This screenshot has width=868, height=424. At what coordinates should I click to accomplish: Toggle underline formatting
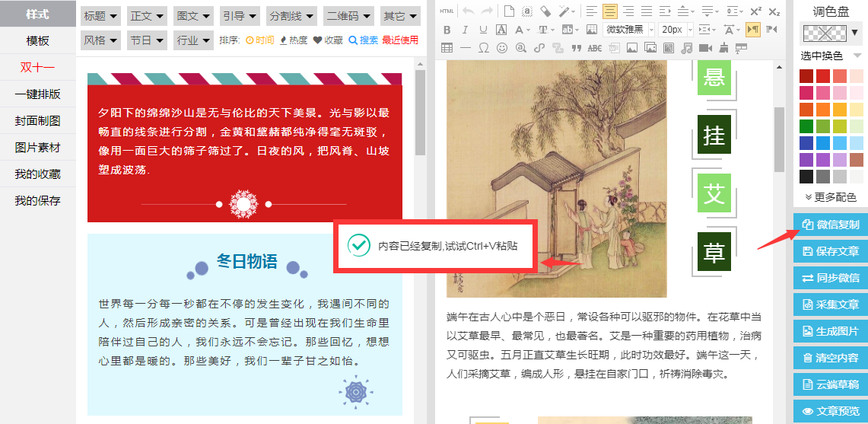click(x=483, y=30)
